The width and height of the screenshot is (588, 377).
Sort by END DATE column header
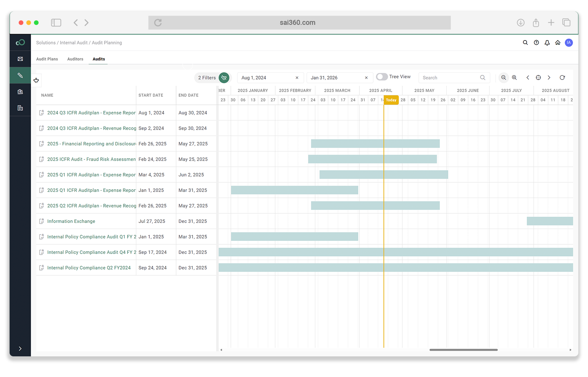[x=188, y=95]
